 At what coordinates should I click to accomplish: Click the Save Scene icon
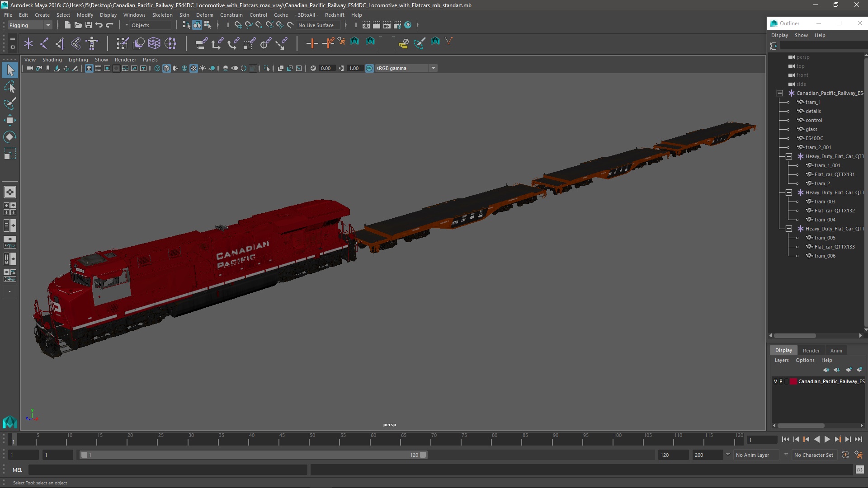[89, 25]
